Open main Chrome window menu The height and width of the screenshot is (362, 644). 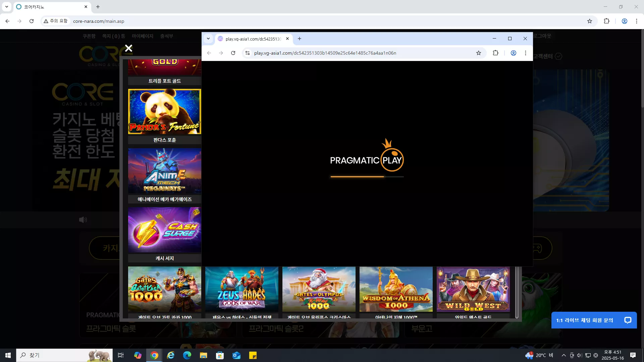[x=637, y=21]
